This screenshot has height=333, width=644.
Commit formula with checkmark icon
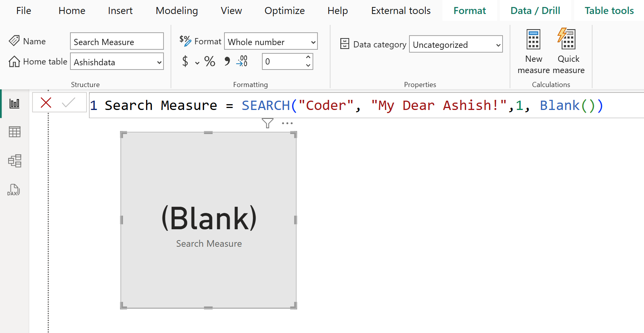[x=68, y=103]
